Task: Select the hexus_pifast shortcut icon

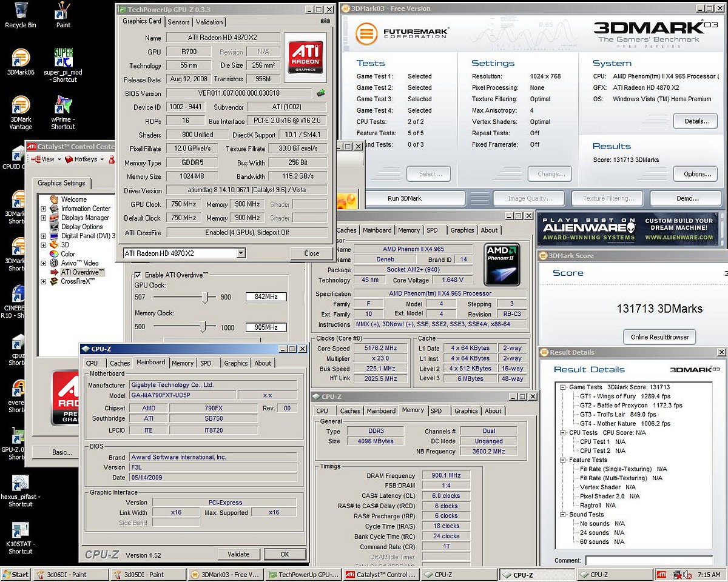Action: (20, 491)
